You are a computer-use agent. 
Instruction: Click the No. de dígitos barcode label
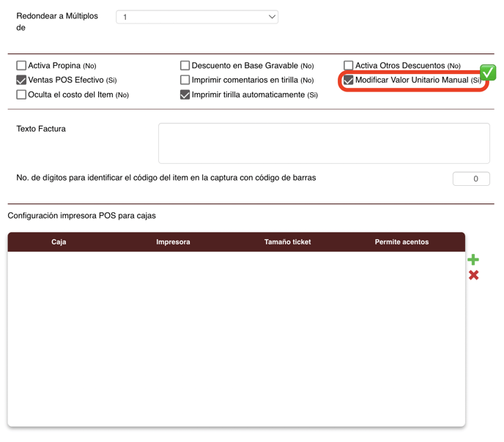click(x=166, y=178)
